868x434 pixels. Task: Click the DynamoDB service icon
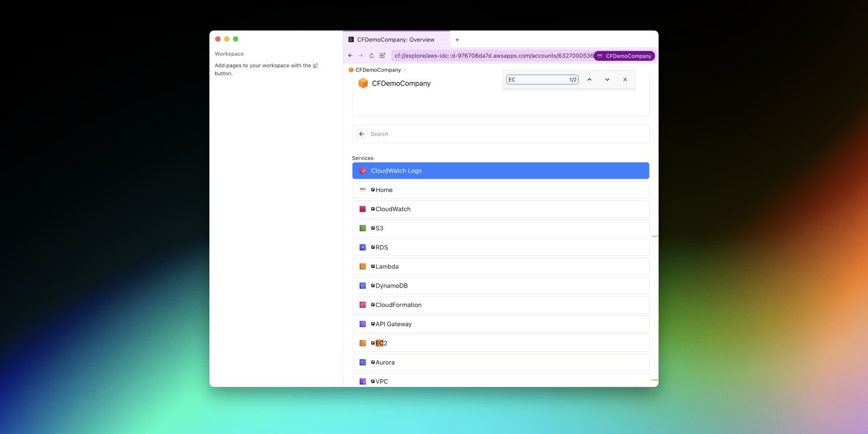[x=362, y=286]
